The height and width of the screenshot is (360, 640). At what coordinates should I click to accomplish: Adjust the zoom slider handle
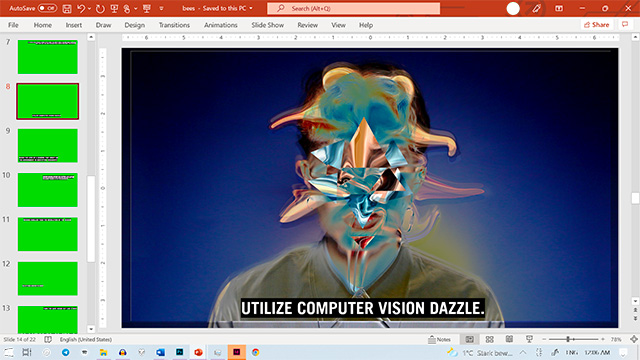coord(568,339)
